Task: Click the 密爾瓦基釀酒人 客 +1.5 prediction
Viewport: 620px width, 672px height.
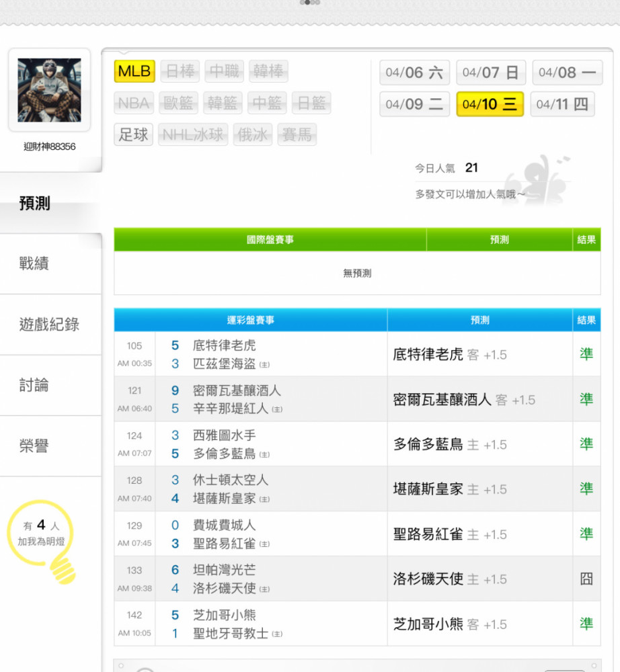Action: [x=464, y=399]
